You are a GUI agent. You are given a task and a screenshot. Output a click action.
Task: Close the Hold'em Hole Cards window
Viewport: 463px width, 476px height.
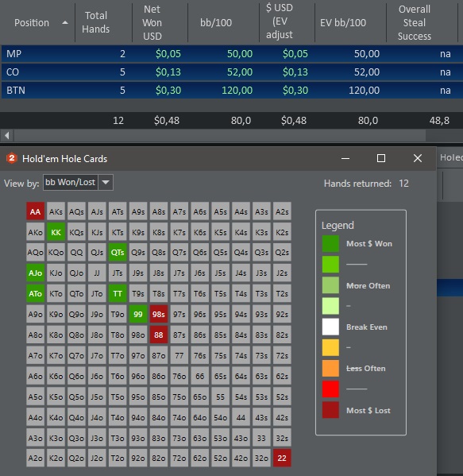tap(418, 158)
